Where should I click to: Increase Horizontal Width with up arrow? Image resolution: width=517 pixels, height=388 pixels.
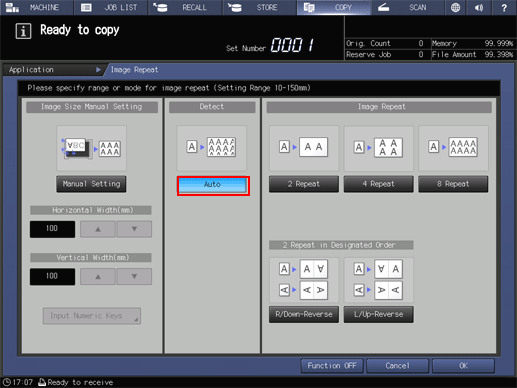(98, 229)
